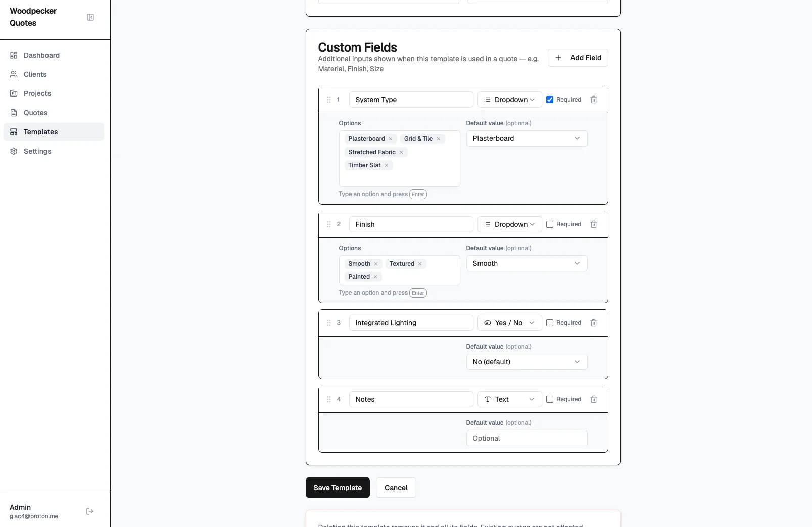Remove the Textured option tag
This screenshot has height=527, width=812.
[420, 264]
